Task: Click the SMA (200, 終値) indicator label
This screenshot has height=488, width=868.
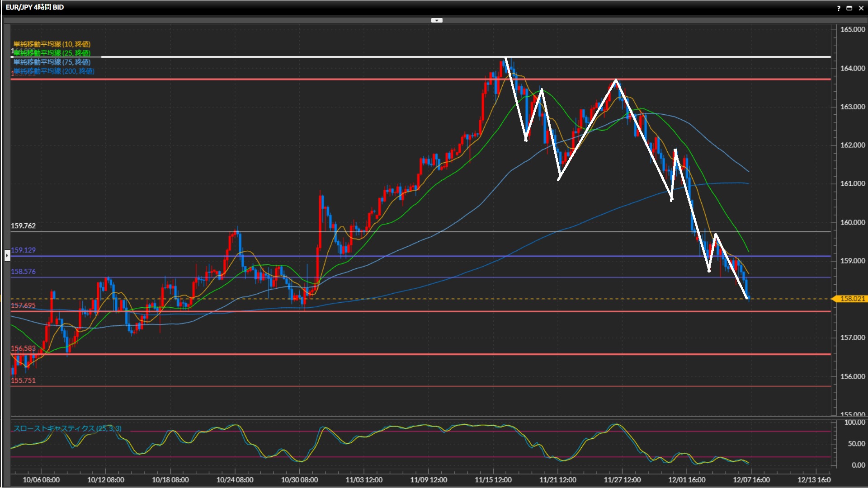Action: (x=54, y=71)
